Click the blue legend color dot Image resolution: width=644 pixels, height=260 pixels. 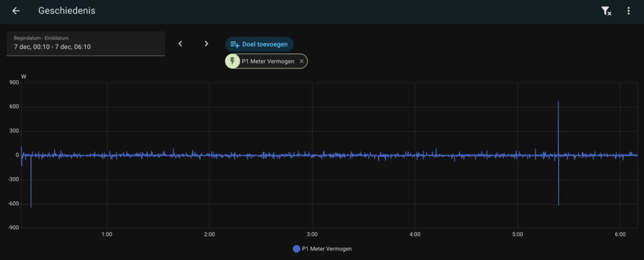coord(297,249)
